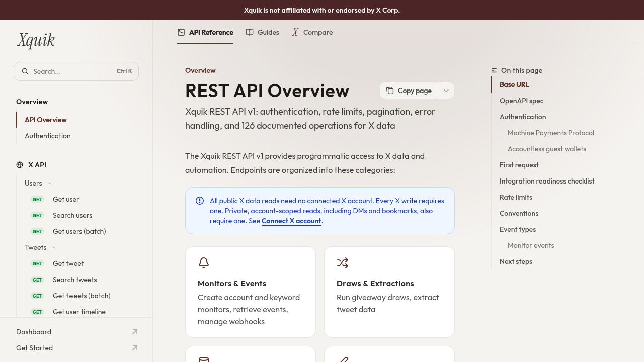Collapse the Tweets section chevron

[54, 247]
